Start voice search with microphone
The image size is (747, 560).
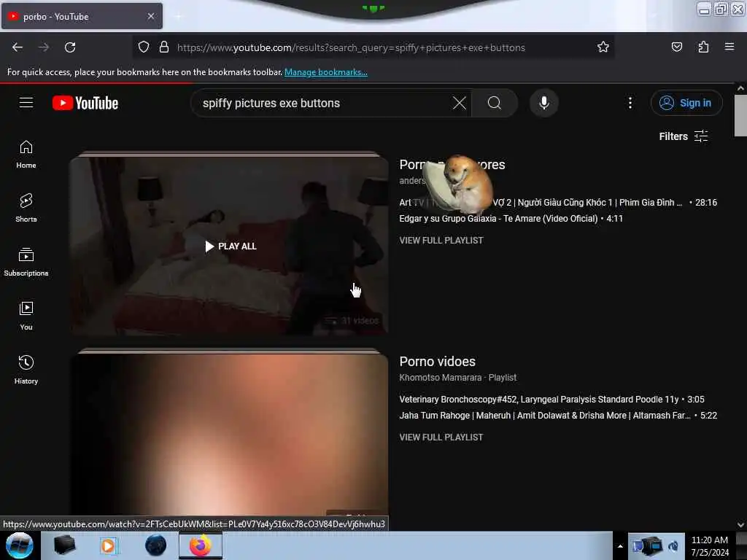pyautogui.click(x=543, y=103)
